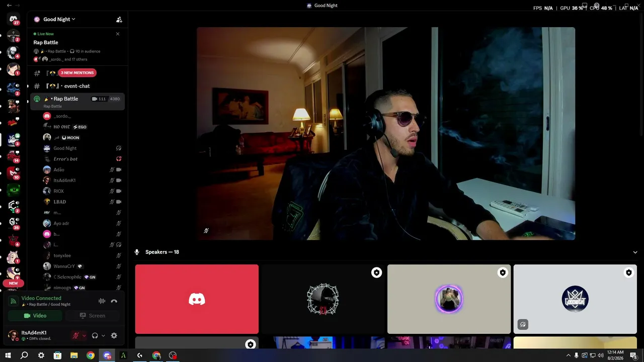The image size is (644, 362).
Task: Open Discord User Settings gear
Action: (x=114, y=335)
